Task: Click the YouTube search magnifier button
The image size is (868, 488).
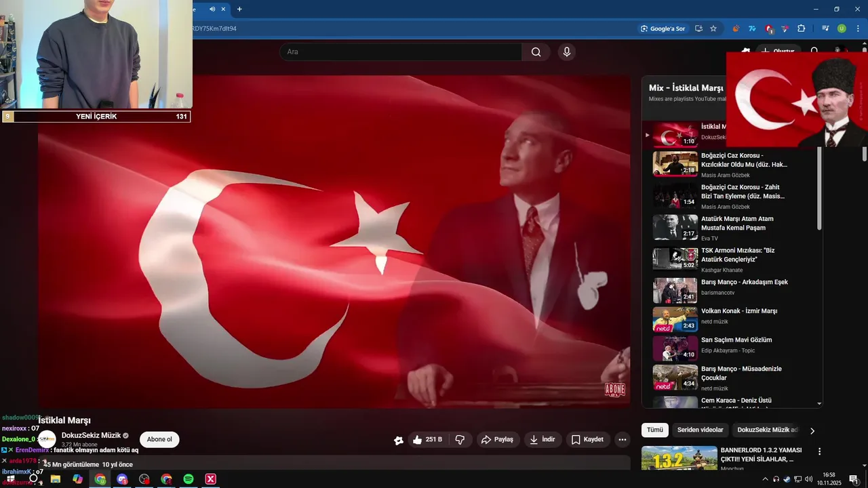Action: click(x=536, y=52)
